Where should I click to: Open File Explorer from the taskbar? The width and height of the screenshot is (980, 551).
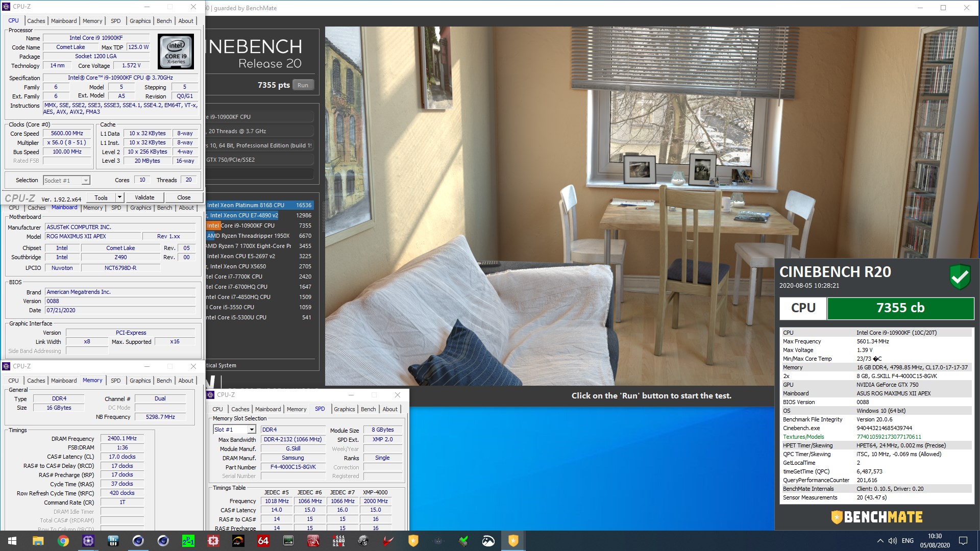click(38, 541)
